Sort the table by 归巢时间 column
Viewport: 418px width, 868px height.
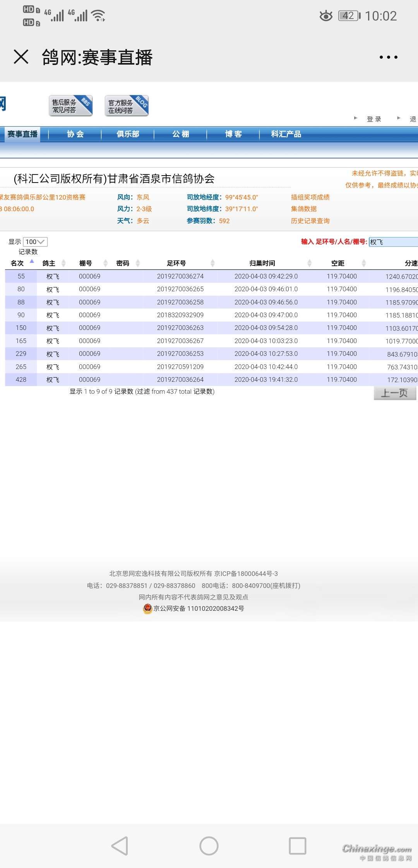262,263
